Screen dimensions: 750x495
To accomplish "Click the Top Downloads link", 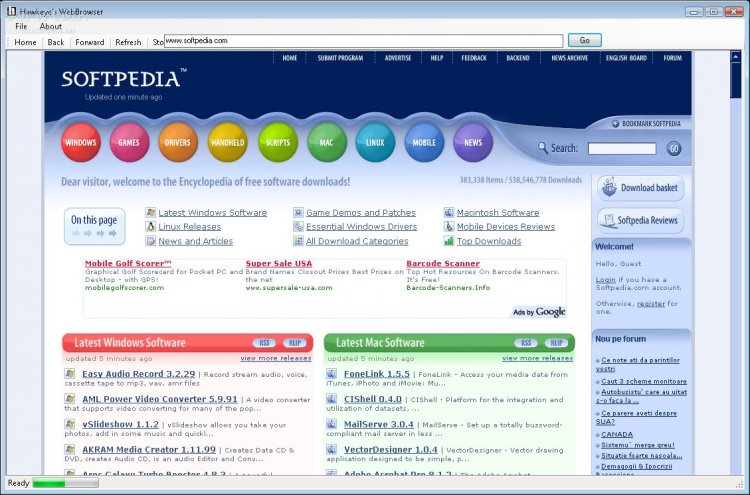I will 488,241.
